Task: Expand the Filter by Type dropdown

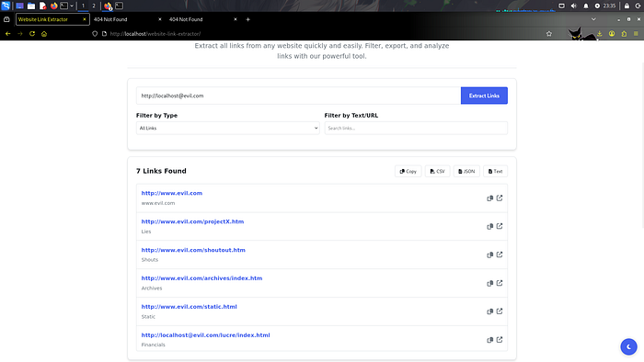Action: [227, 128]
